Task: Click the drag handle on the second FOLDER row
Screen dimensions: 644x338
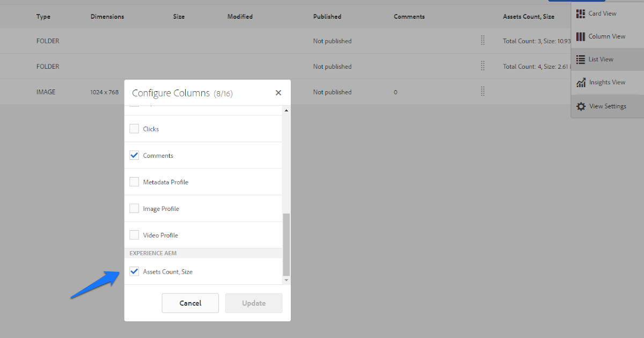Action: coord(482,65)
